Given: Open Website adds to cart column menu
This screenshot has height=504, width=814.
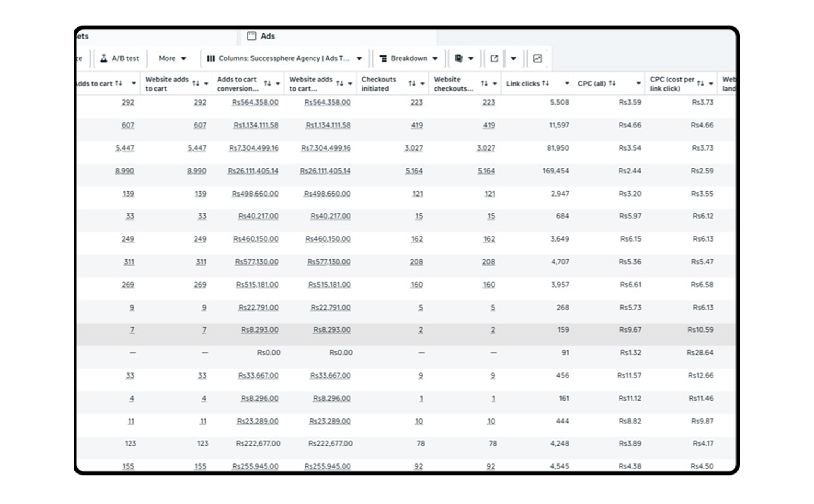Looking at the screenshot, I should pos(206,84).
